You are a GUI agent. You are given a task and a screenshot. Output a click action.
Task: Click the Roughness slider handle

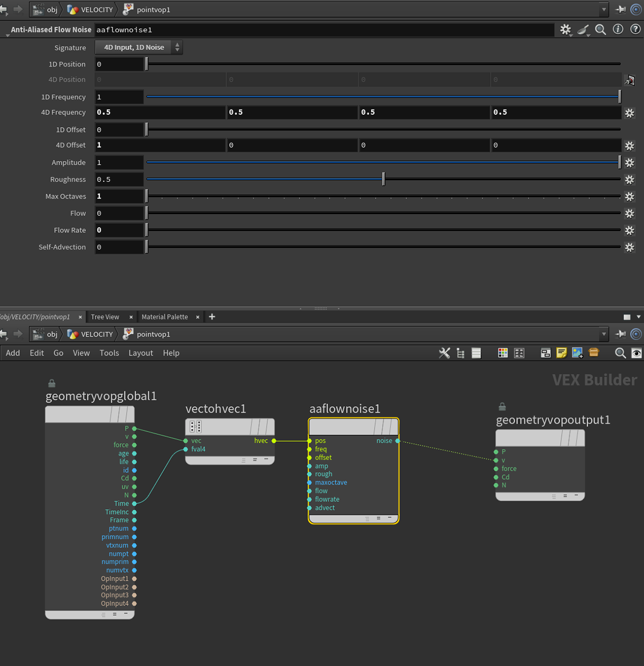pos(383,179)
